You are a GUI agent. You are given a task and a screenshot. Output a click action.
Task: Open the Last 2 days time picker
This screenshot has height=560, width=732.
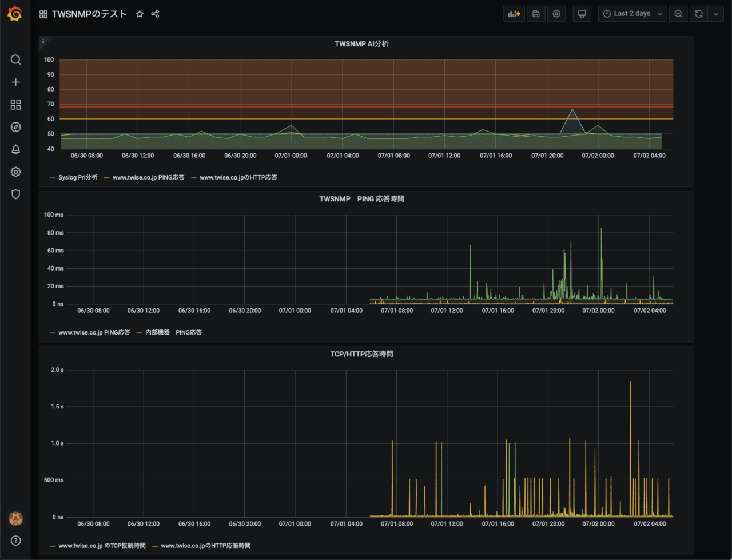pos(632,14)
